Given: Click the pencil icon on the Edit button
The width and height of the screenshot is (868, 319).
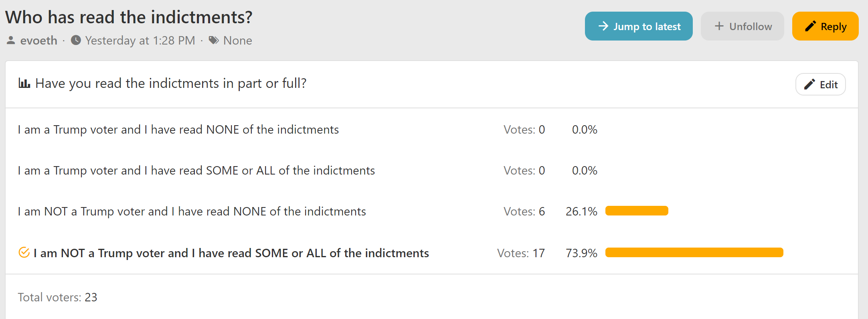Looking at the screenshot, I should pyautogui.click(x=809, y=84).
